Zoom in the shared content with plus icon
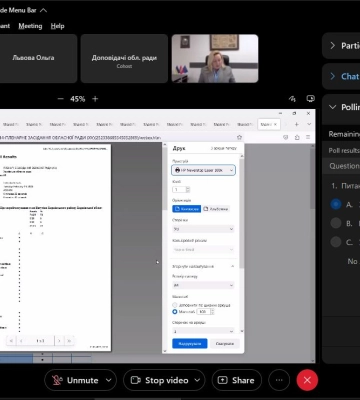Viewport: 360px width, 400px height. click(x=95, y=99)
